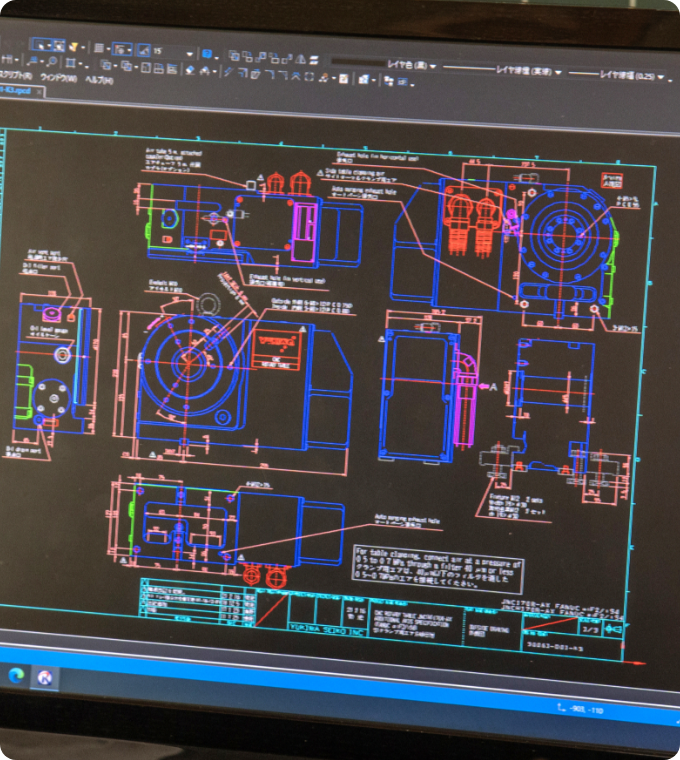Viewport: 680px width, 760px height.
Task: Open the スクリプト(R) menu
Action: pos(16,76)
